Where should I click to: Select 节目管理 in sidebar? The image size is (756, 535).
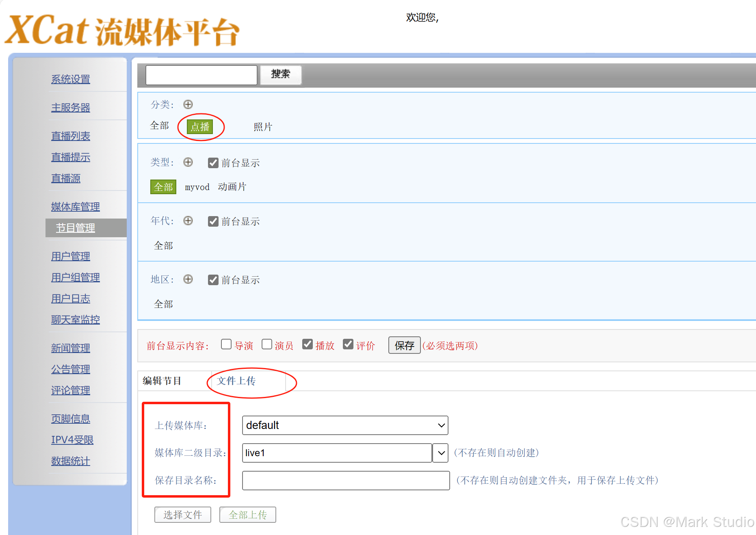coord(76,228)
